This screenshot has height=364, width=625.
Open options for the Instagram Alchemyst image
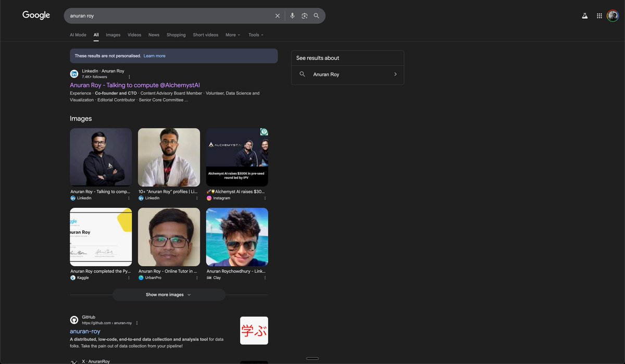coord(265,198)
